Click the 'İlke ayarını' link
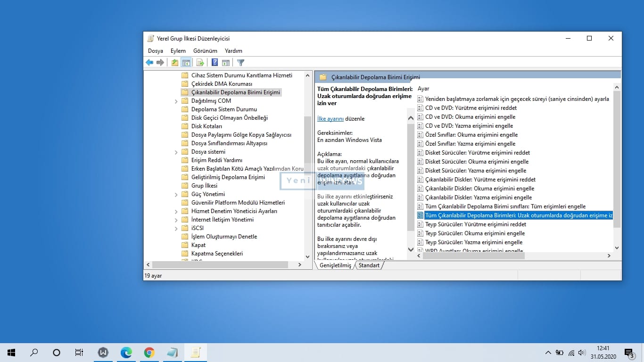The width and height of the screenshot is (644, 362). (330, 119)
